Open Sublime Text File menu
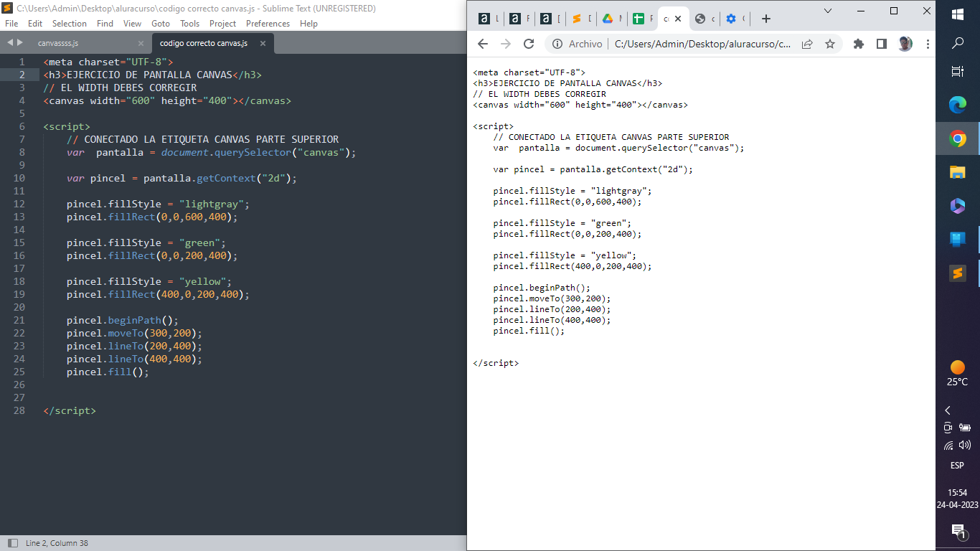Viewport: 980px width, 551px height. [11, 24]
